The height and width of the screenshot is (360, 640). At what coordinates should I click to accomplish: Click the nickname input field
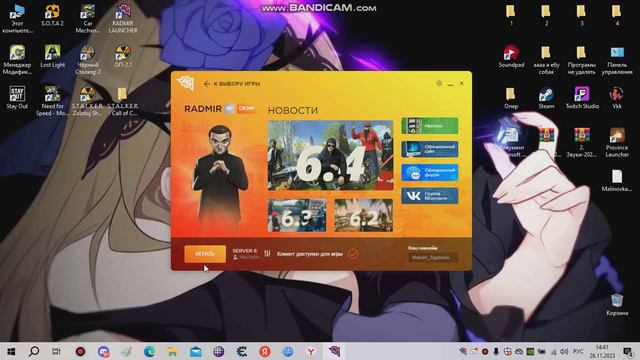click(x=433, y=258)
